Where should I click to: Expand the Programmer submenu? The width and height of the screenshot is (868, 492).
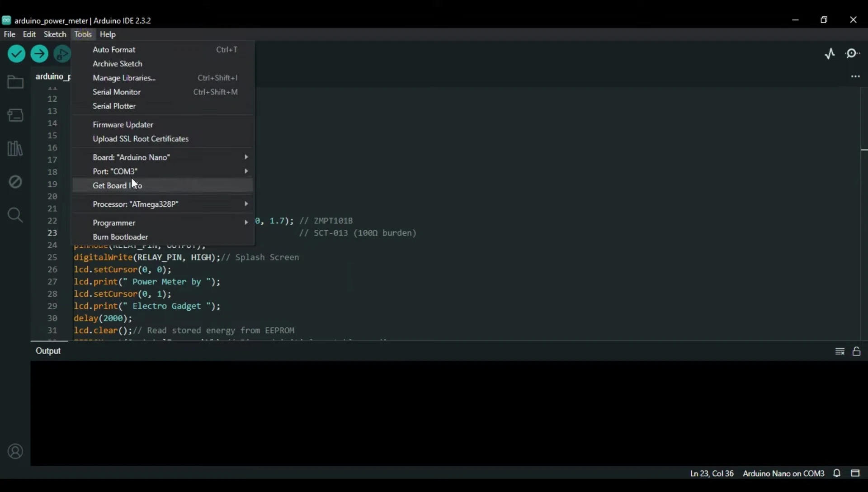click(x=163, y=223)
